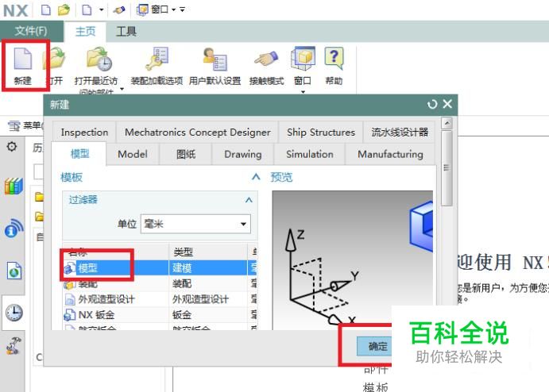Select the 装配 template row
The height and width of the screenshot is (392, 549).
tap(160, 283)
